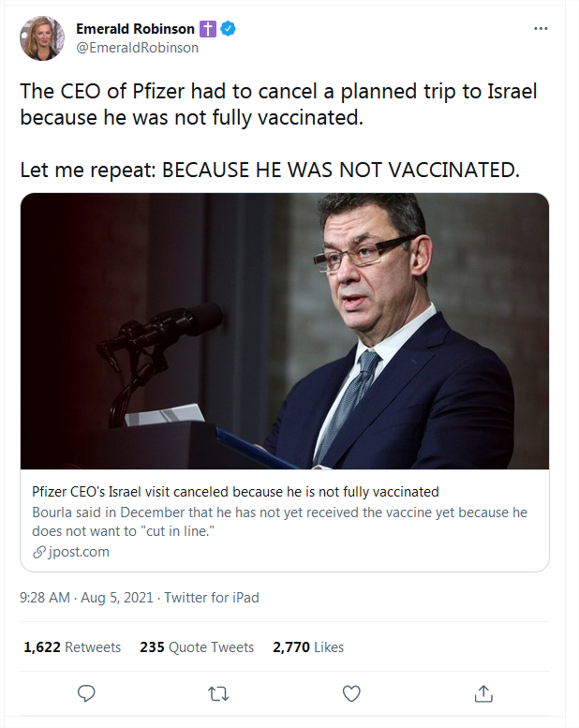
Task: Open the three-dot more options menu
Action: click(x=541, y=29)
